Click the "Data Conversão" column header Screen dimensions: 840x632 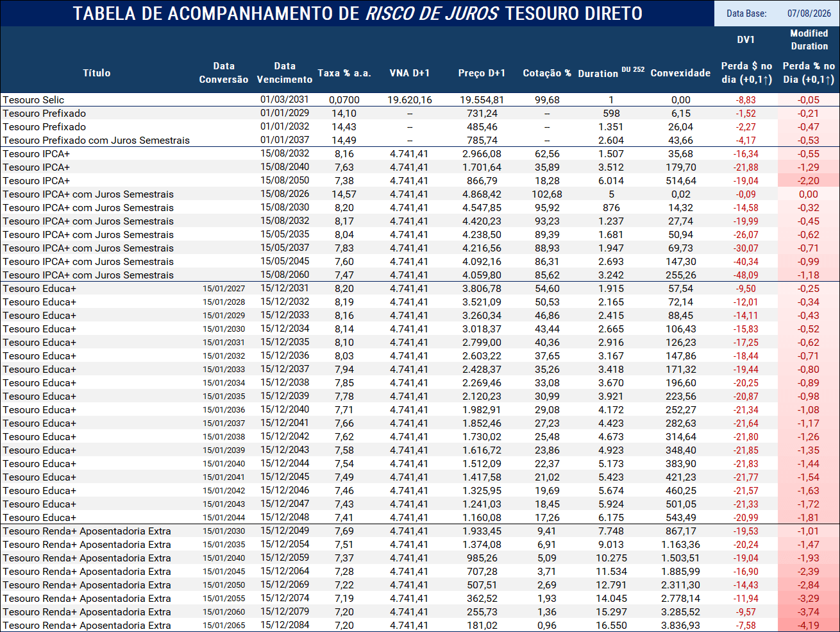point(224,73)
